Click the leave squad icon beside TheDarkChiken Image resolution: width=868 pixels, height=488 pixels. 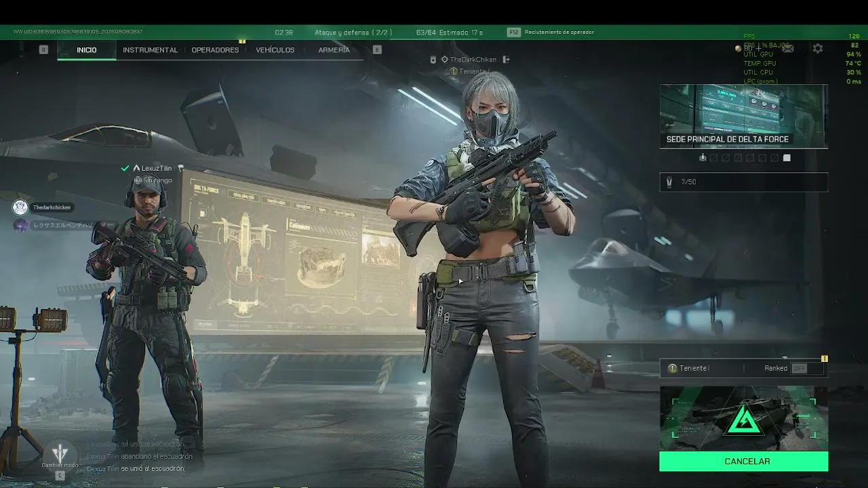(506, 60)
